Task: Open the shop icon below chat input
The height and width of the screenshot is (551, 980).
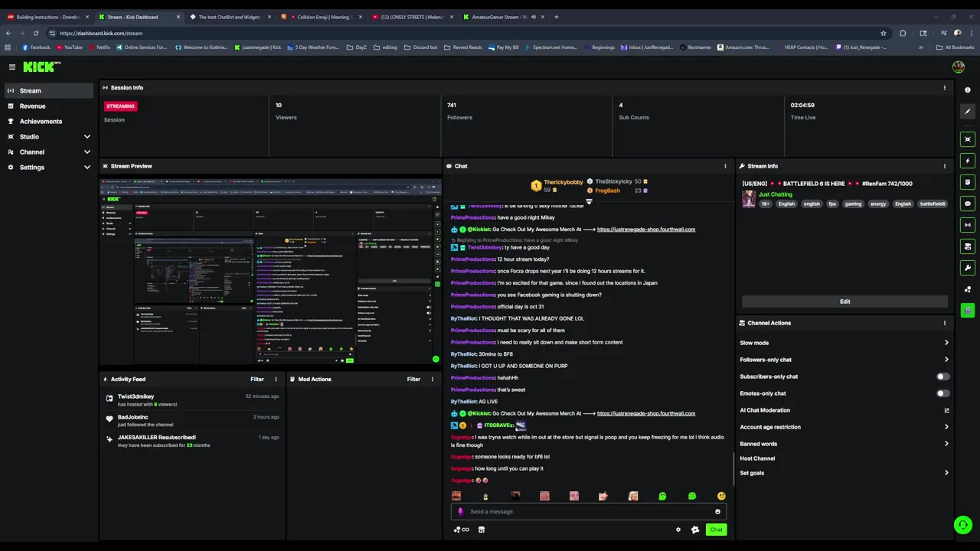Action: (x=481, y=530)
